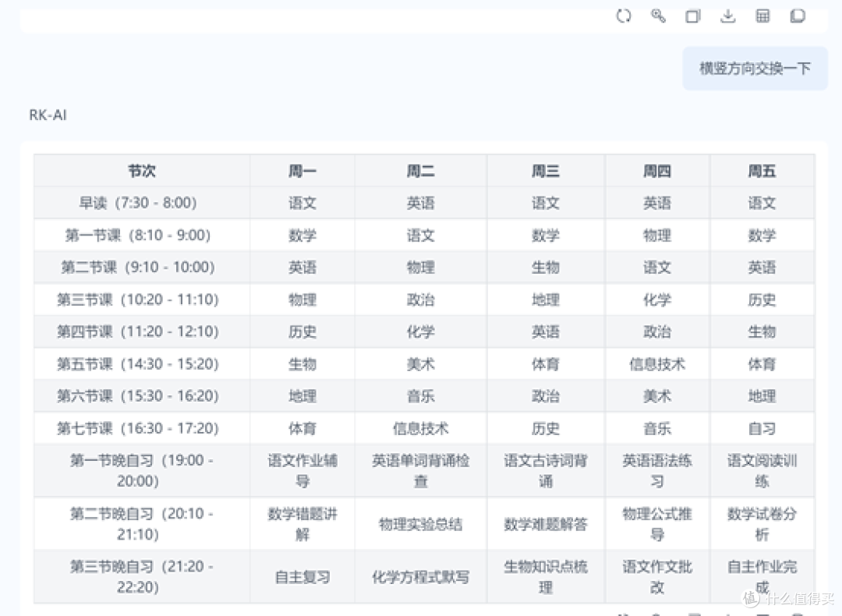Select the 周三 column header
This screenshot has height=616, width=842.
546,171
